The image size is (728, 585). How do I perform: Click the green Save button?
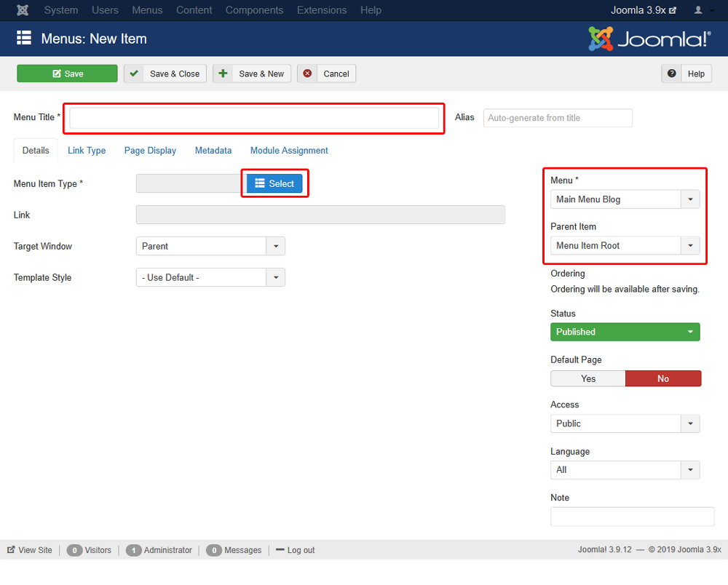pos(67,73)
